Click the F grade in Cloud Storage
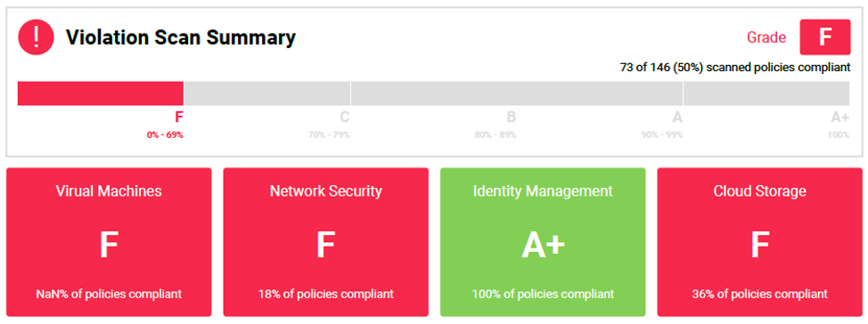The height and width of the screenshot is (324, 868). tap(759, 245)
